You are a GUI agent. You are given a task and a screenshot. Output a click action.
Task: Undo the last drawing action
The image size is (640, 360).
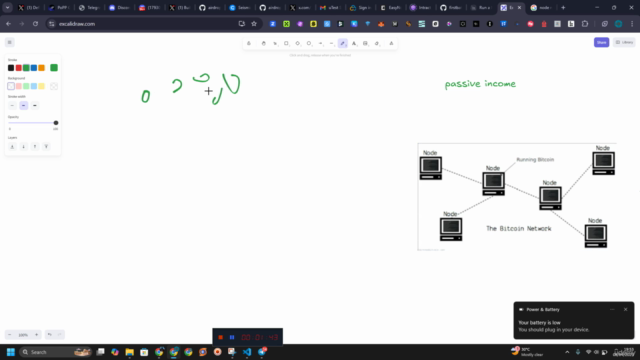(x=49, y=335)
